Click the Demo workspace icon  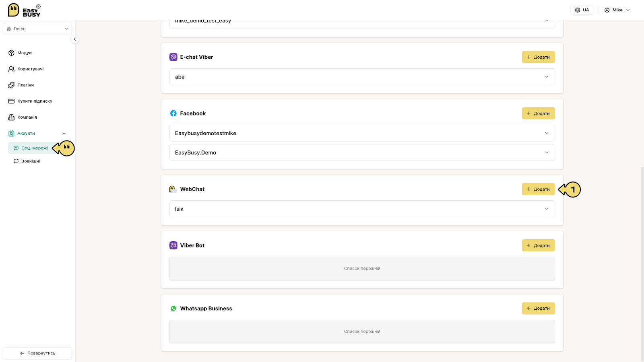[9, 29]
